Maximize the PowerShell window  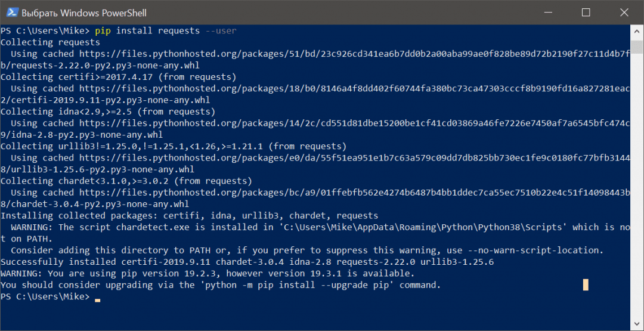coord(586,12)
